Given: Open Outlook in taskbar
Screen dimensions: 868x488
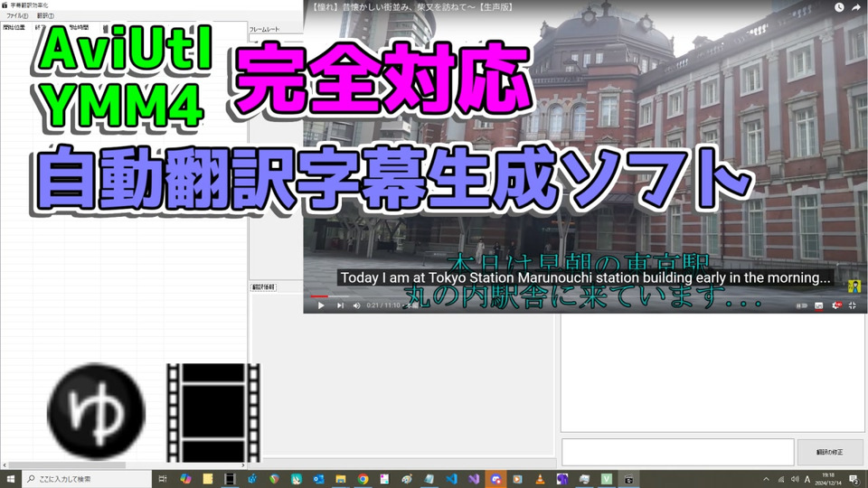Looking at the screenshot, I should click(x=318, y=479).
